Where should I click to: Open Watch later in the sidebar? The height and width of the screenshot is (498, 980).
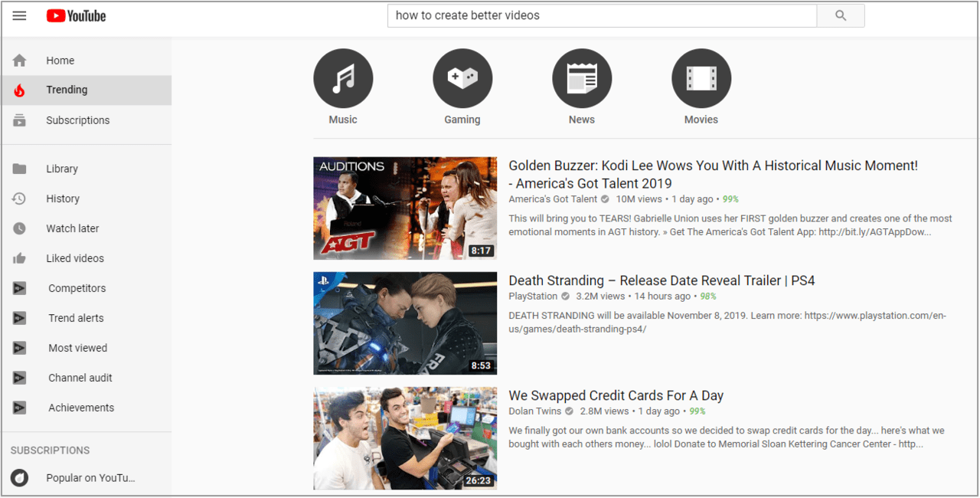pos(87,228)
